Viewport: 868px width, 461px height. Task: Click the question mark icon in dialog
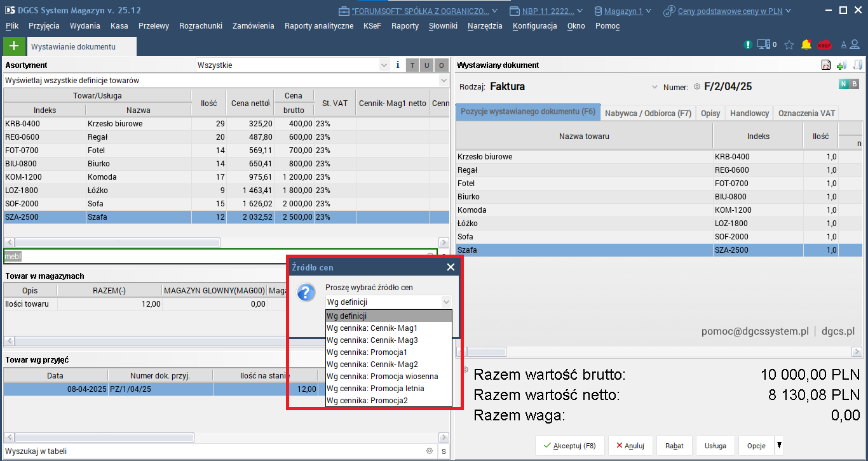[307, 293]
